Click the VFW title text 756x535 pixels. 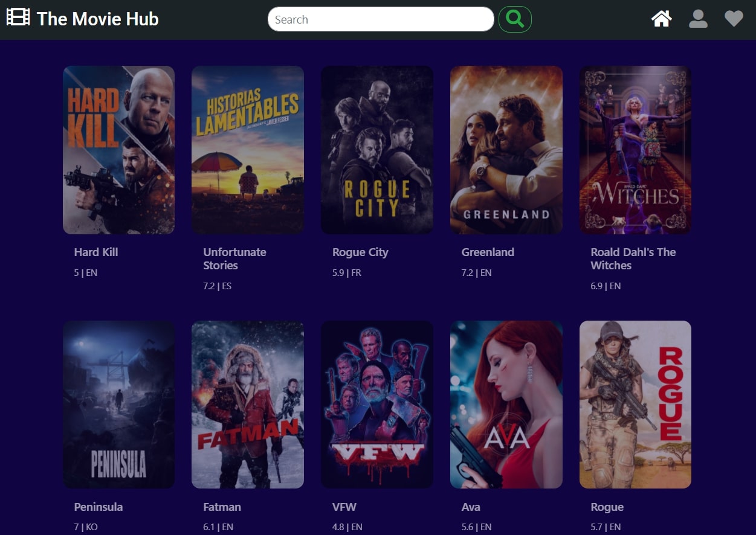(344, 507)
